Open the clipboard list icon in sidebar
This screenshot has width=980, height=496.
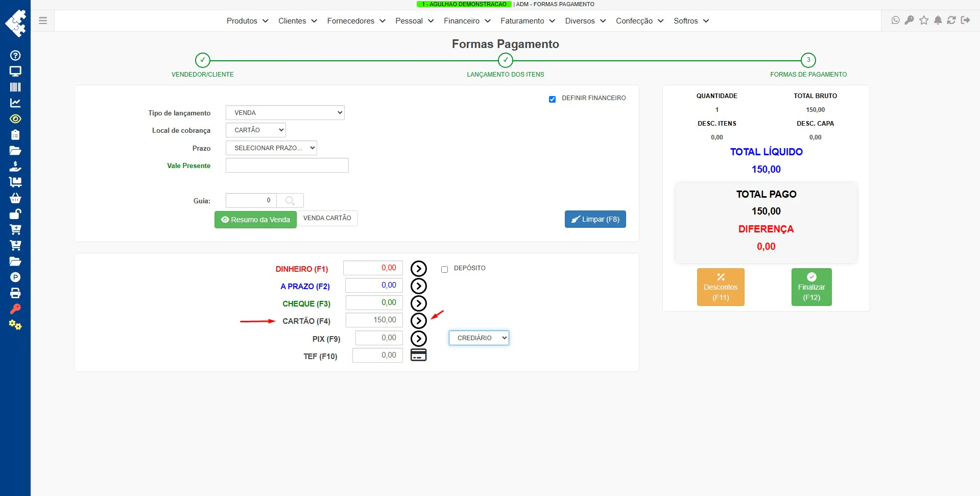click(15, 134)
